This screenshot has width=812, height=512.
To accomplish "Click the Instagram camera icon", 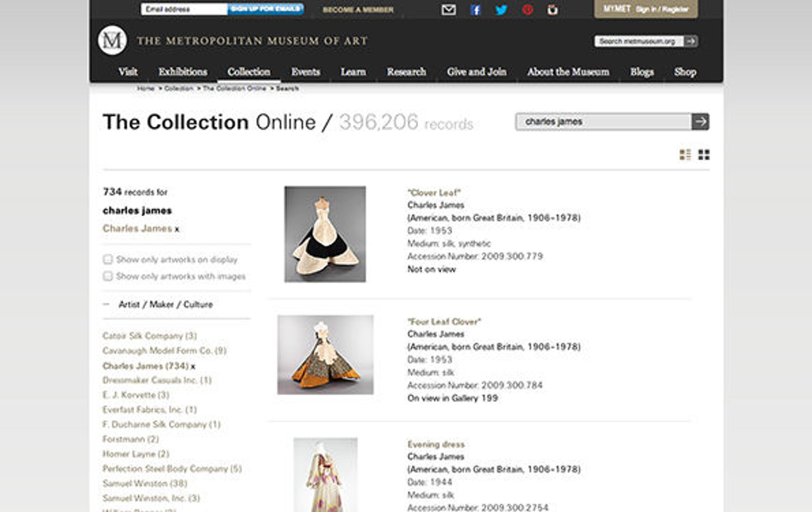I will tap(552, 10).
